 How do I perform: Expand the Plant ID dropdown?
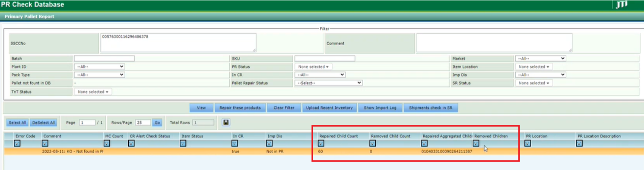(x=99, y=67)
